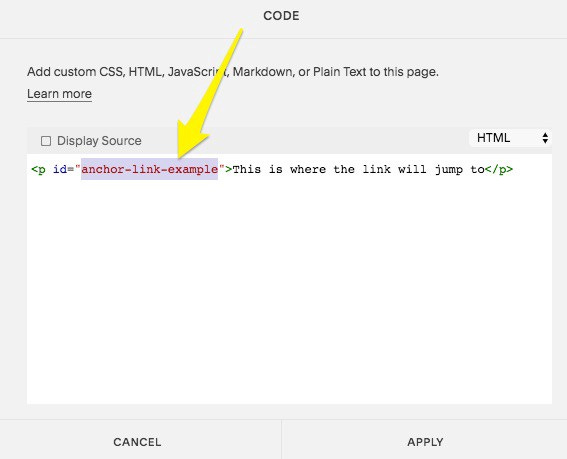Click the Display Source label text
This screenshot has width=567, height=459.
pos(99,141)
